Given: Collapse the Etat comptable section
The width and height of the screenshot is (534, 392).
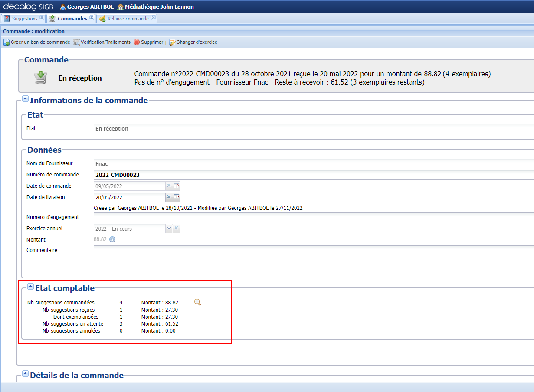Looking at the screenshot, I should tap(30, 286).
